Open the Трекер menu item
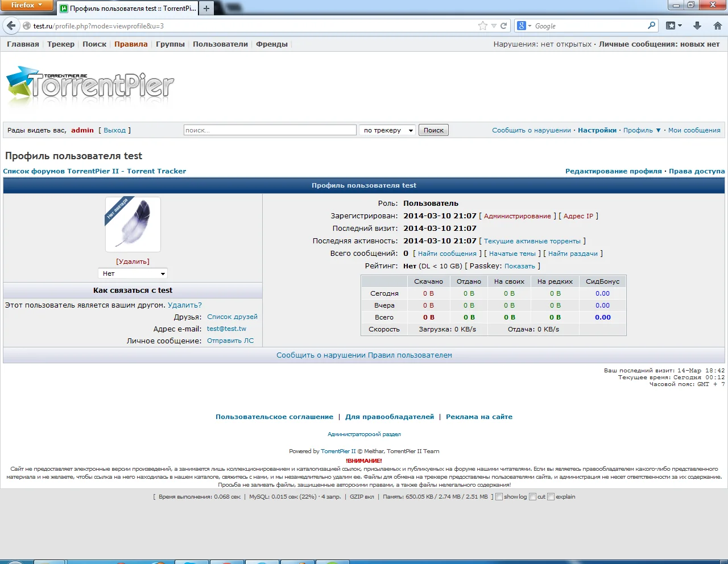This screenshot has height=564, width=728. [61, 44]
